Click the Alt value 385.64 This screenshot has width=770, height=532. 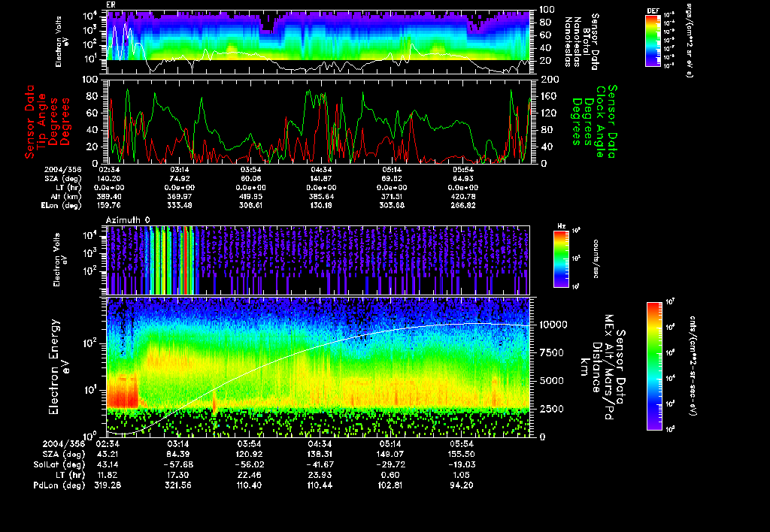321,196
